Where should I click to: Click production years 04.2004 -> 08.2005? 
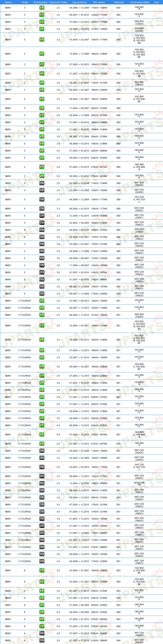(x=79, y=612)
